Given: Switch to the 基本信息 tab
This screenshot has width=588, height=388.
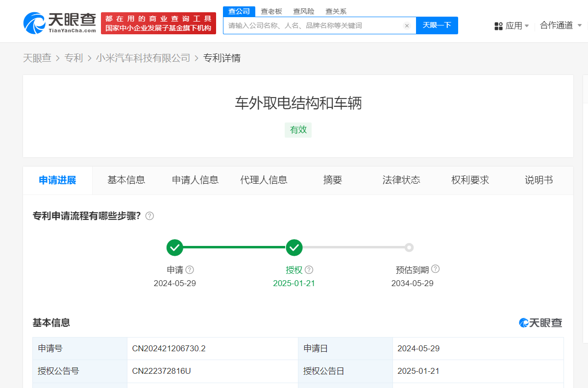Looking at the screenshot, I should tap(126, 180).
